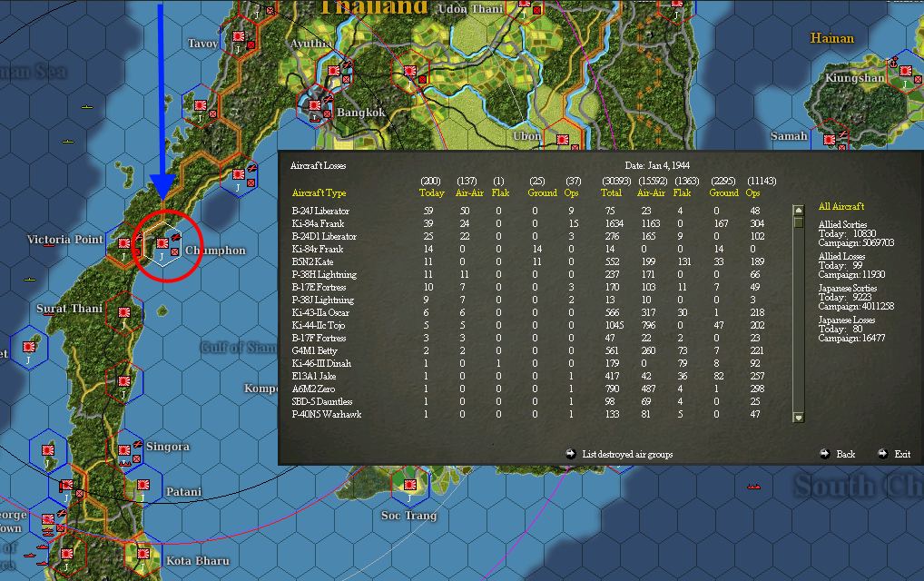
Task: Click the All Aircraft filter label
Action: tap(841, 206)
